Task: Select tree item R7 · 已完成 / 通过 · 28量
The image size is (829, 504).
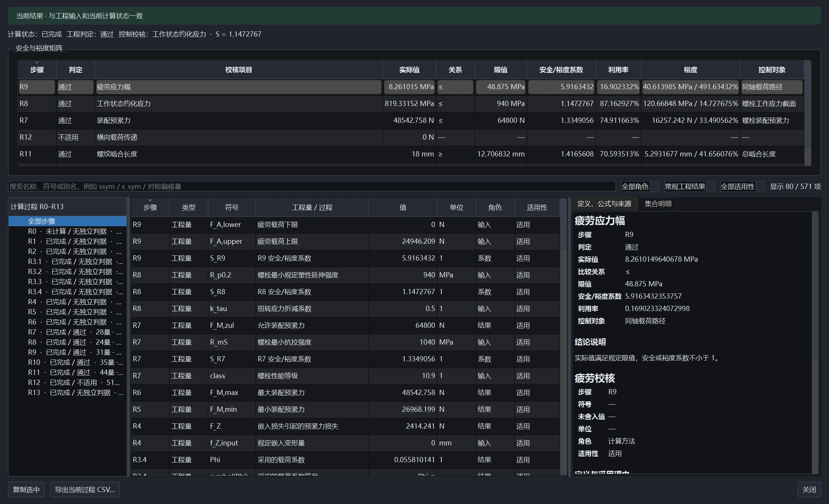Action: pos(68,332)
